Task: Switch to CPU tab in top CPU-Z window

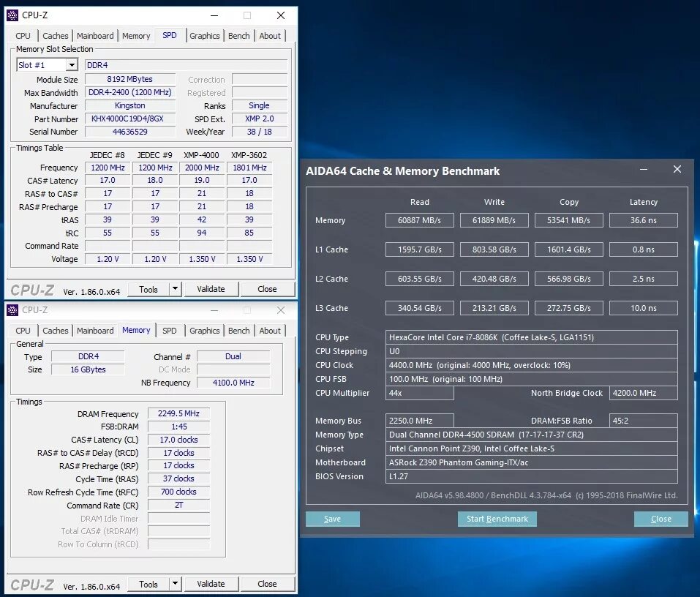Action: tap(23, 36)
